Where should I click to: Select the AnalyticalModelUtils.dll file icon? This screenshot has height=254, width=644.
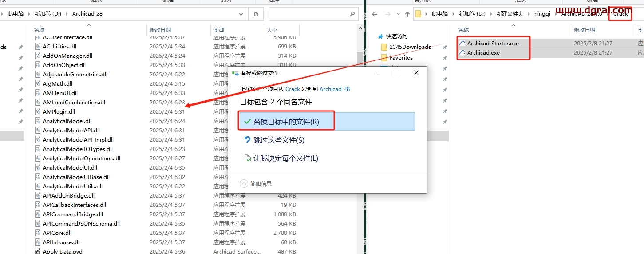click(38, 186)
